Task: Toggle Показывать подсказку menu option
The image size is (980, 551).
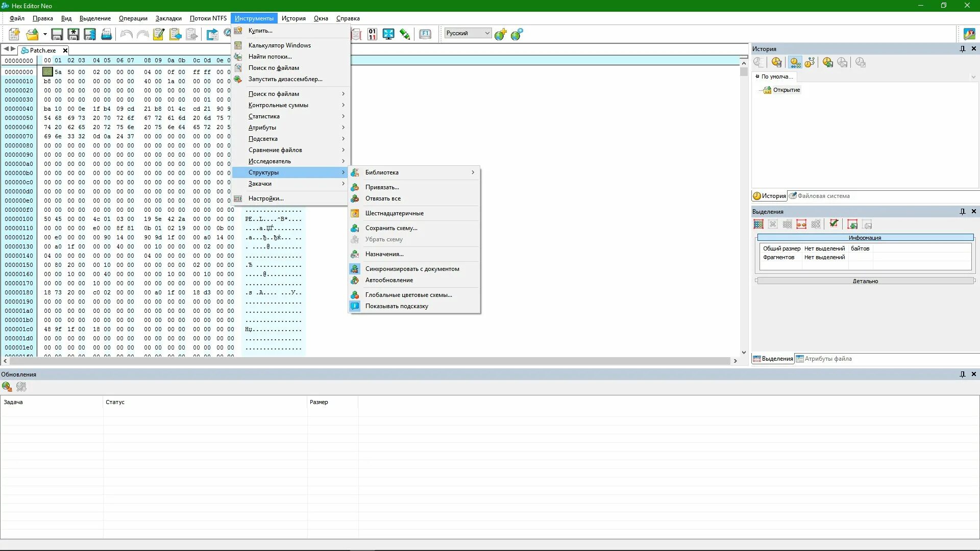Action: (x=397, y=306)
